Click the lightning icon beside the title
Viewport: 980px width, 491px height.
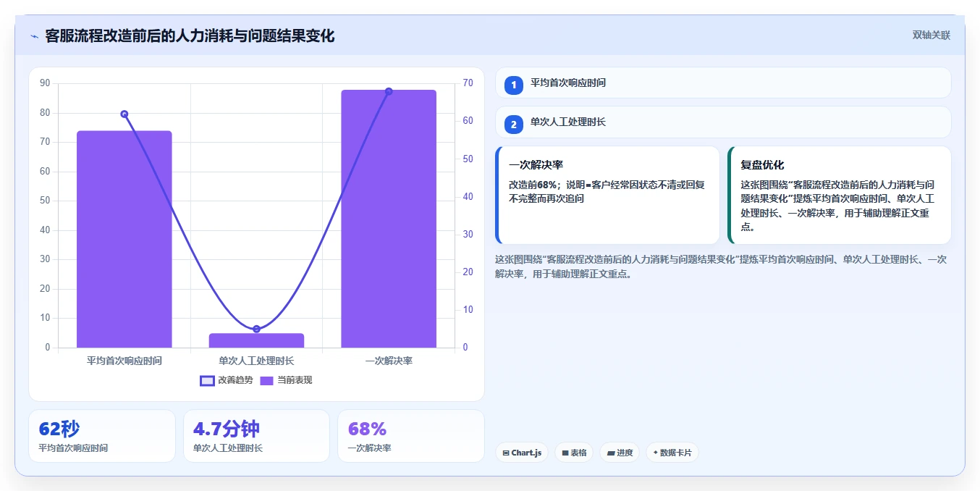34,36
